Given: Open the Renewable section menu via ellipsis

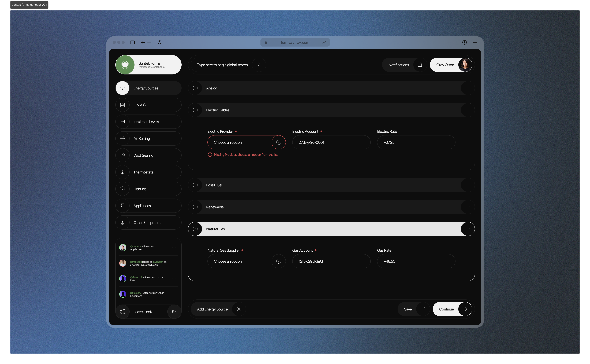Looking at the screenshot, I should coord(467,207).
